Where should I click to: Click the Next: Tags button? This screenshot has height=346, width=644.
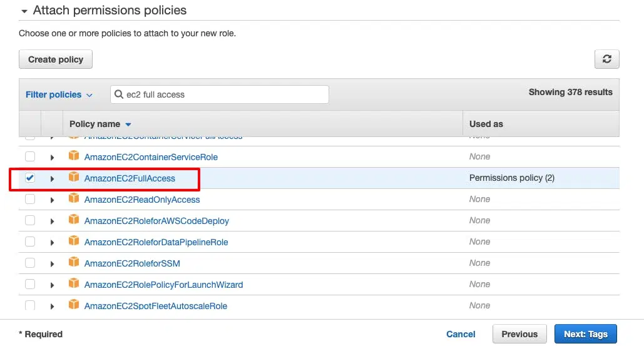(586, 334)
